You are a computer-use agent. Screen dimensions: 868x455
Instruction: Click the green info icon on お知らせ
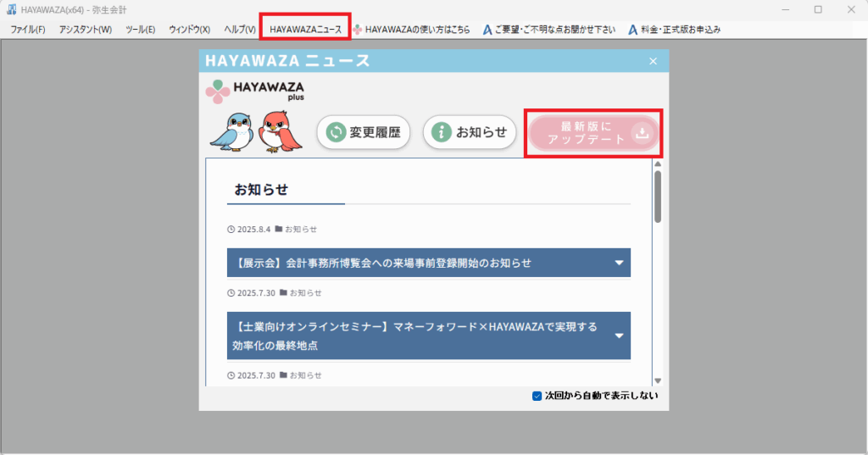441,132
